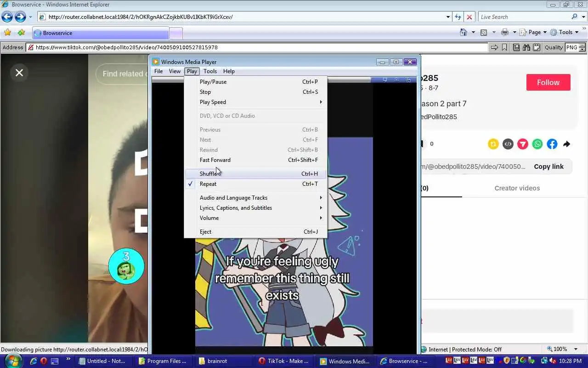This screenshot has height=368, width=588.
Task: Click the red Follow button
Action: [548, 82]
